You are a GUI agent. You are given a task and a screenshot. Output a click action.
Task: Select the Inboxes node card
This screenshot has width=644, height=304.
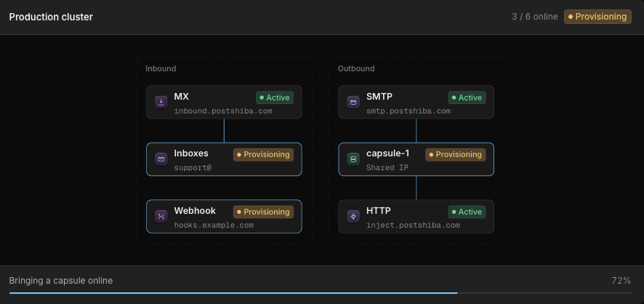click(224, 159)
